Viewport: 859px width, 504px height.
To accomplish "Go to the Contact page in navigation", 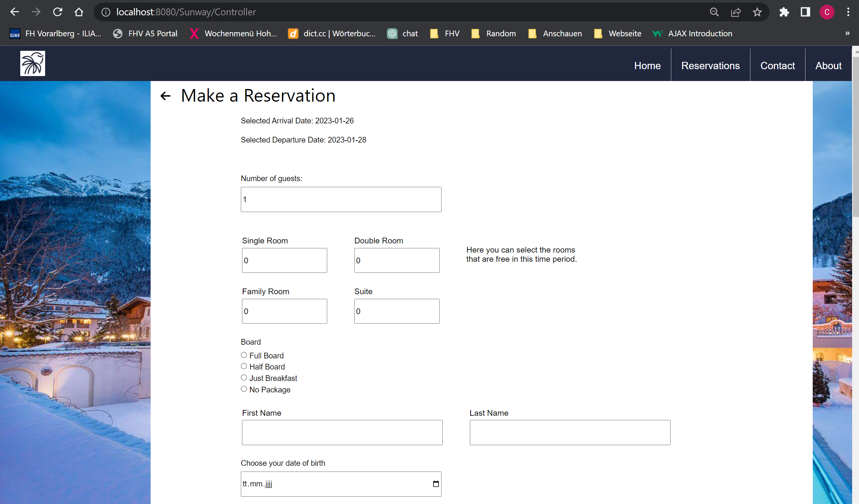I will (x=777, y=66).
